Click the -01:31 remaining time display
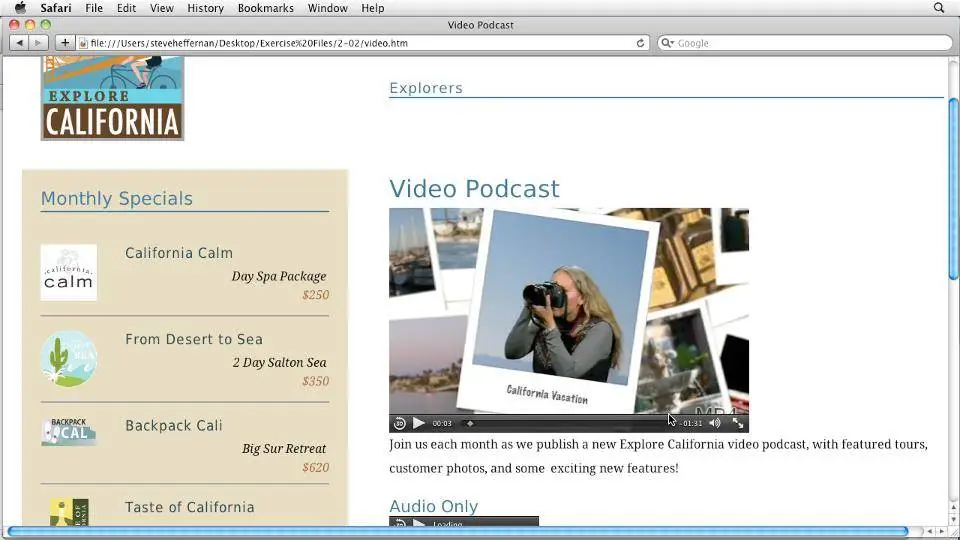This screenshot has width=960, height=540. 691,424
